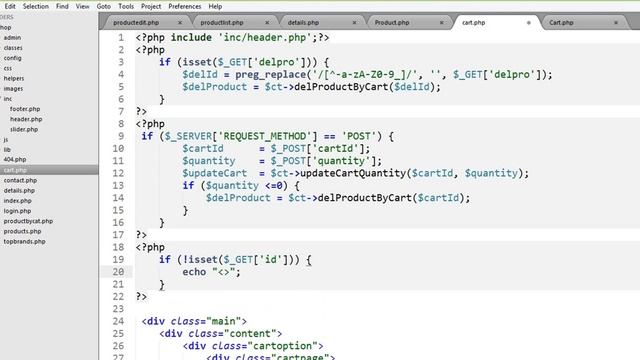Click 'preg_replace' text on line 4
The width and height of the screenshot is (640, 360).
[270, 75]
